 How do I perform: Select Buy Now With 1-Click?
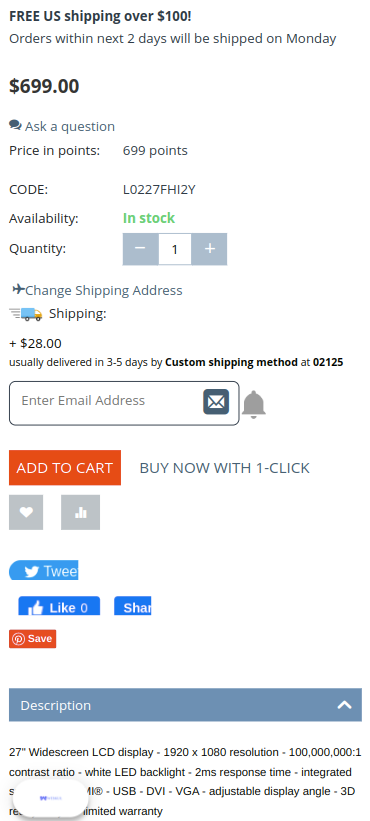[225, 468]
